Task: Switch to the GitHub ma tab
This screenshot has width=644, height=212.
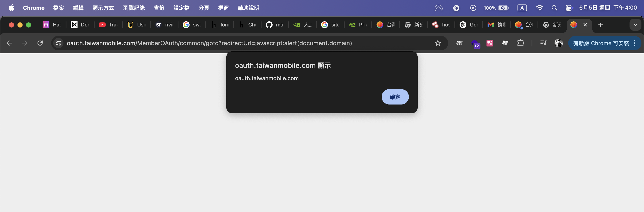Action: (275, 25)
